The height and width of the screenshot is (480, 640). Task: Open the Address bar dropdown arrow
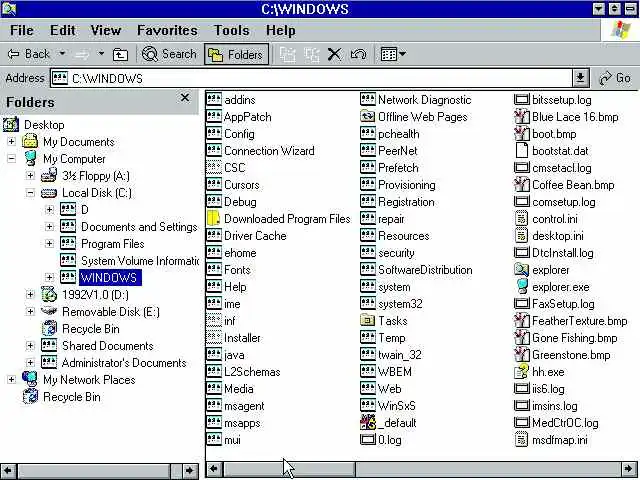(580, 78)
